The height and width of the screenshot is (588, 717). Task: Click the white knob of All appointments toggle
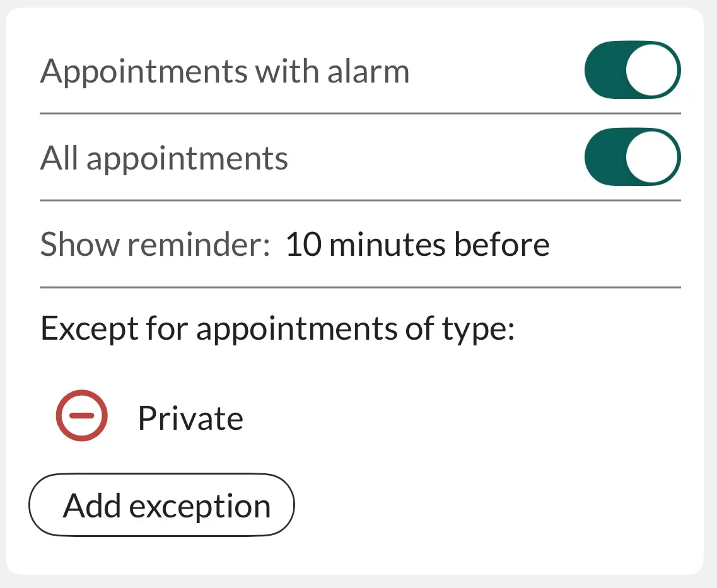pyautogui.click(x=653, y=157)
